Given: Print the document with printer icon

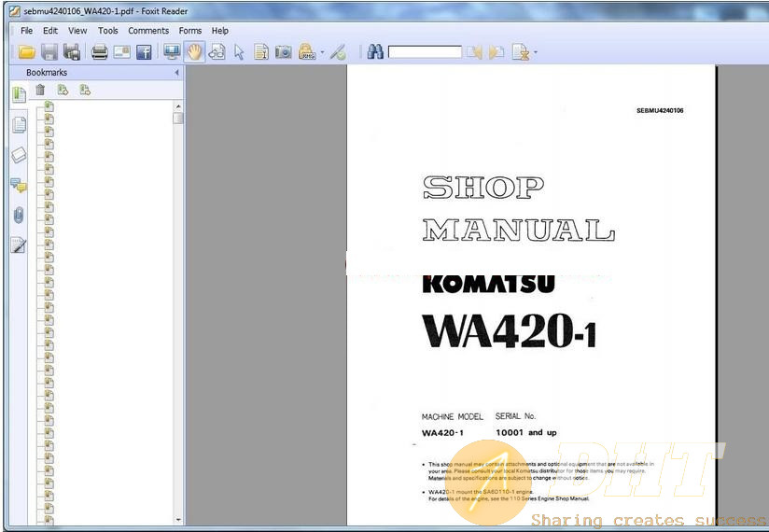Looking at the screenshot, I should point(99,52).
